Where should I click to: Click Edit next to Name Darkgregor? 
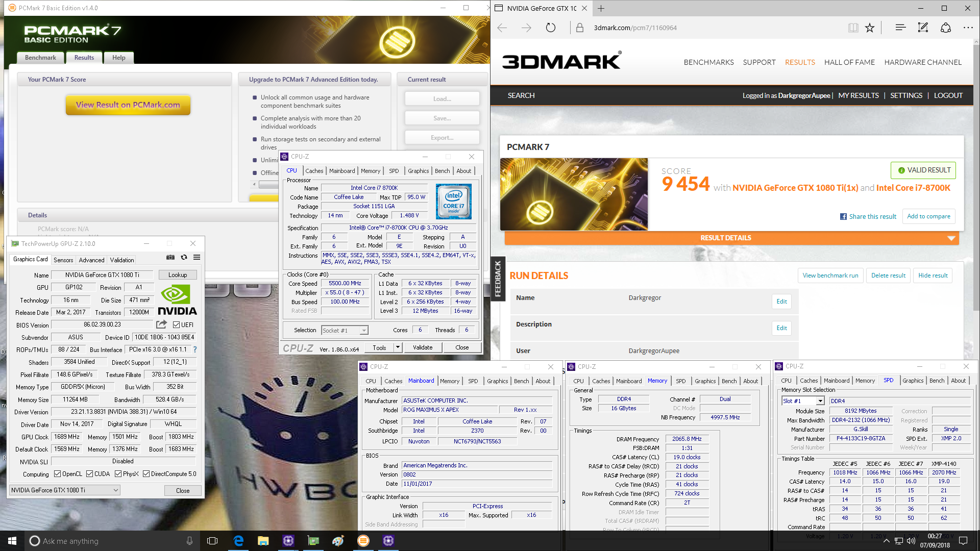(781, 302)
